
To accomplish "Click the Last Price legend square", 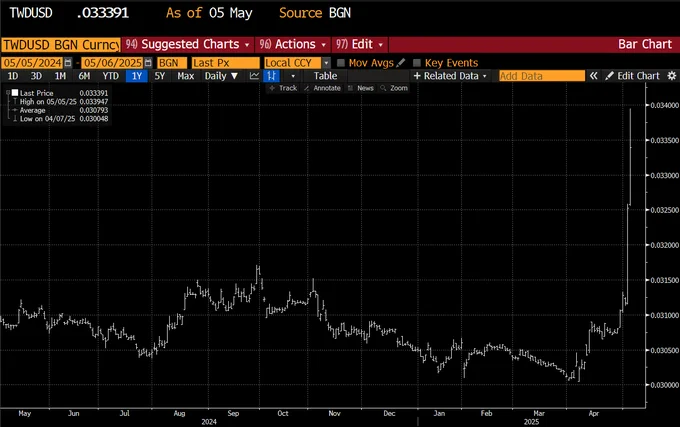I will click(15, 93).
